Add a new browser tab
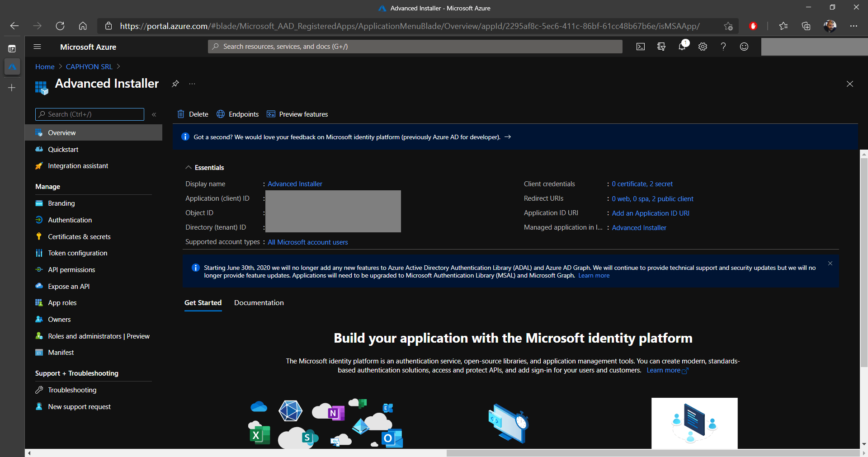This screenshot has height=457, width=868. pyautogui.click(x=12, y=88)
